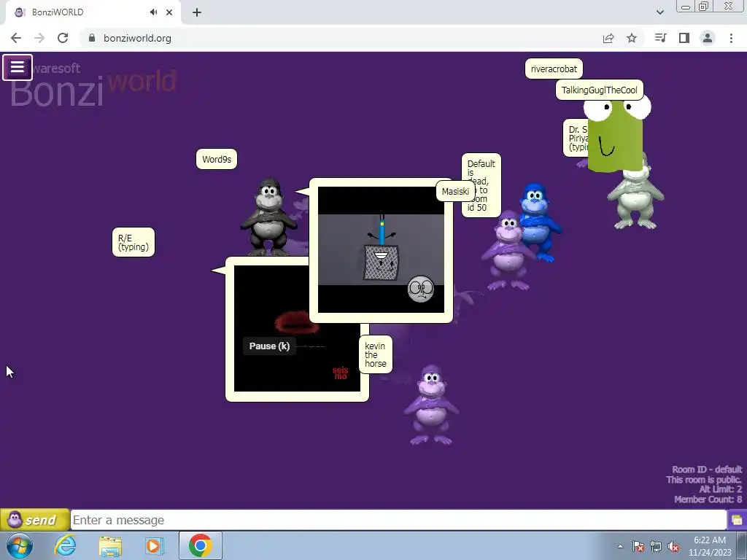Open the Action Center flag icon
This screenshot has width=747, height=560.
[x=638, y=547]
